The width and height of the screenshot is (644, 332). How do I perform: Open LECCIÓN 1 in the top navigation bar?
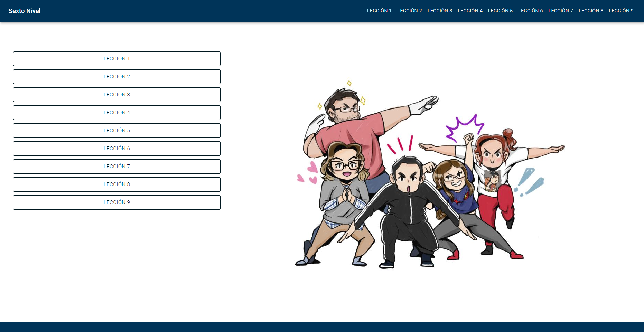pos(379,11)
